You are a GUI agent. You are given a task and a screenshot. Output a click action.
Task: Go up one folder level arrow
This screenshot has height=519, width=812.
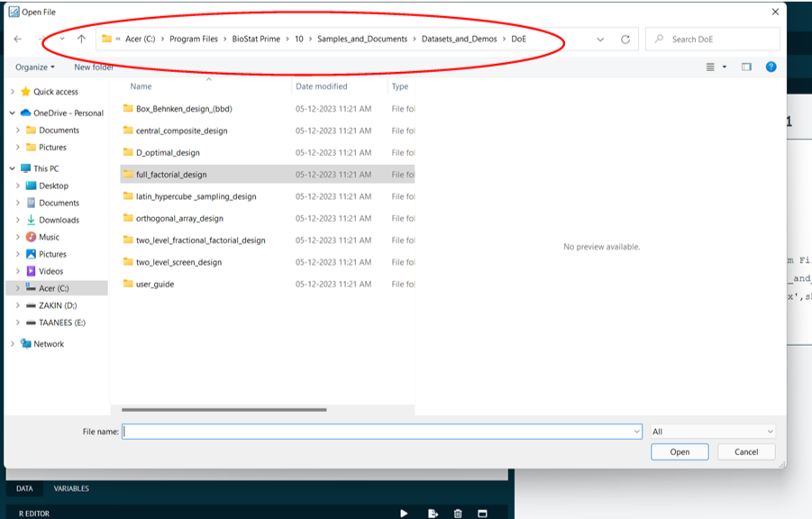[81, 39]
